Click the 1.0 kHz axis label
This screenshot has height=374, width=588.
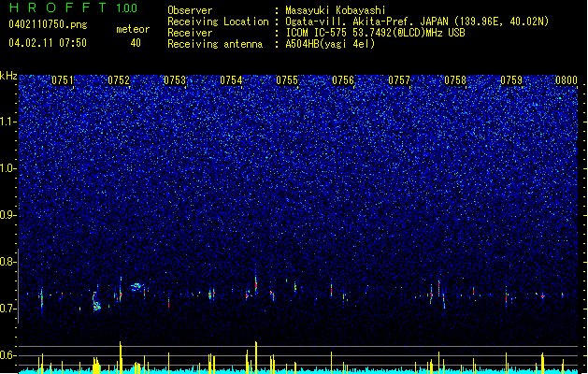click(8, 168)
